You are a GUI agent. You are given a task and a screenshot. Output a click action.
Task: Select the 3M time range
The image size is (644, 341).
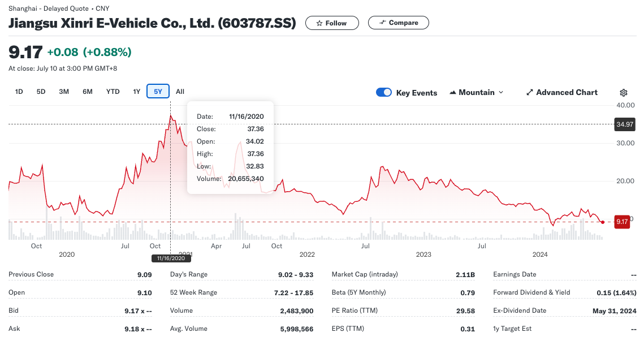click(64, 91)
